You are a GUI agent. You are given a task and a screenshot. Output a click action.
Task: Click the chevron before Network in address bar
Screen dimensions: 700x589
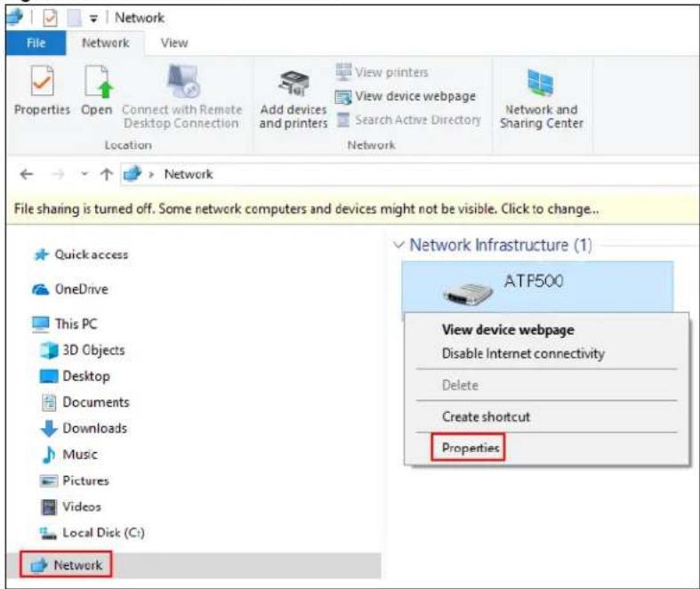coord(151,174)
